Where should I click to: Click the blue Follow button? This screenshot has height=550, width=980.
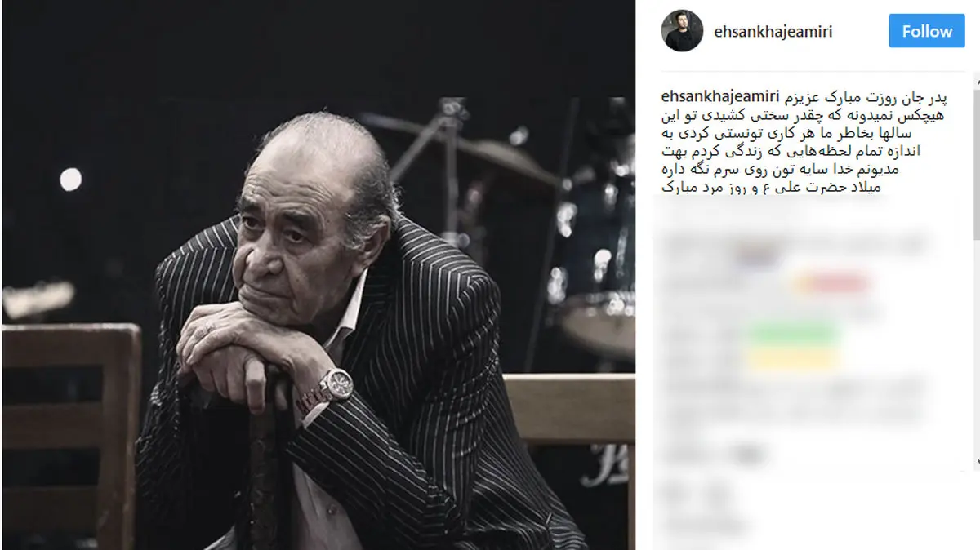tap(926, 31)
